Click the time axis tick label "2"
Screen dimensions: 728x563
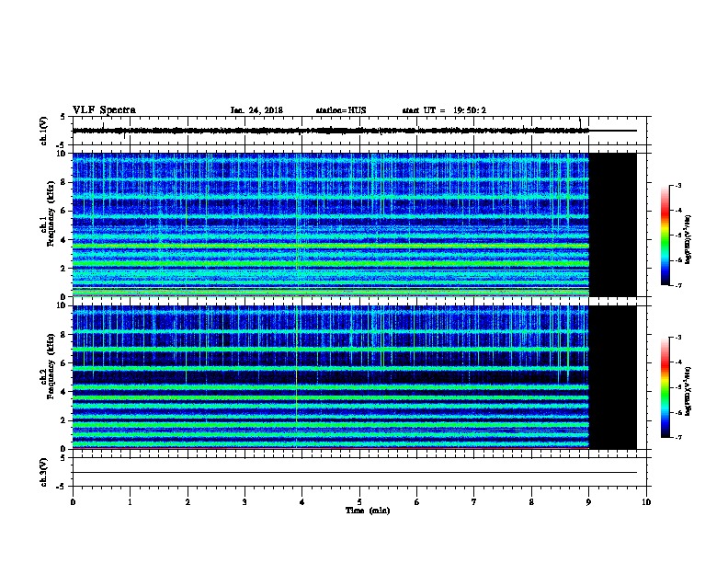pos(188,502)
